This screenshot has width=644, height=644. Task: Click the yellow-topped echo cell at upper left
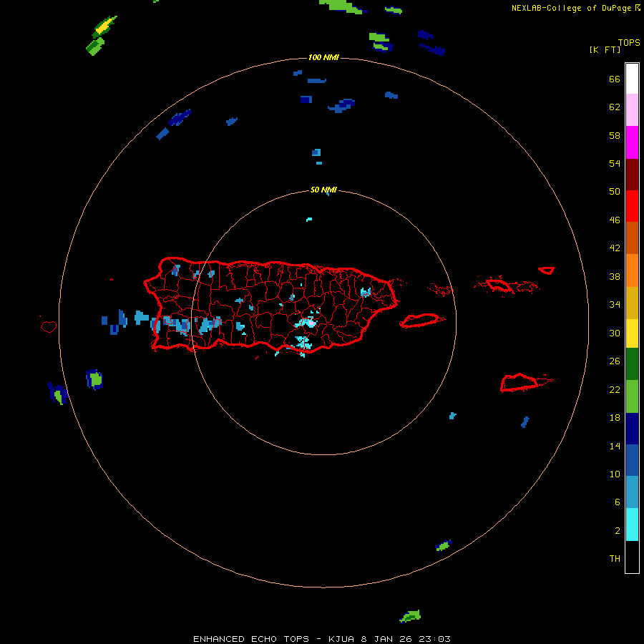(x=104, y=26)
